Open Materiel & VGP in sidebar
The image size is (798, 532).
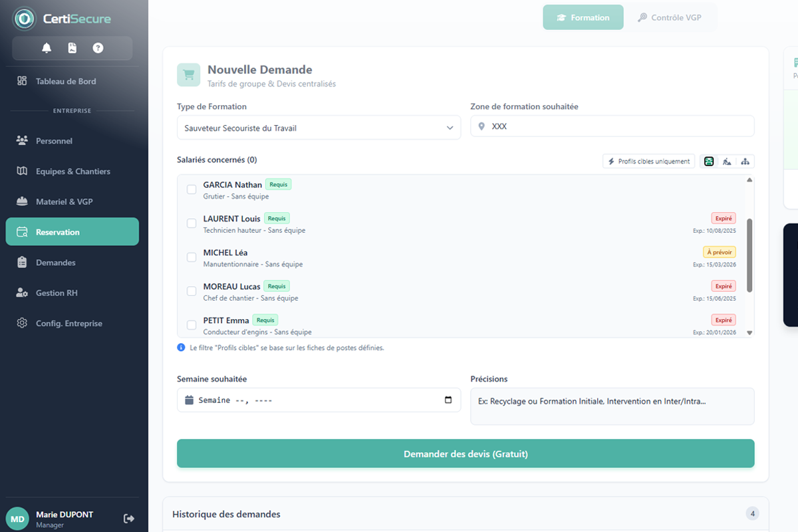[64, 201]
